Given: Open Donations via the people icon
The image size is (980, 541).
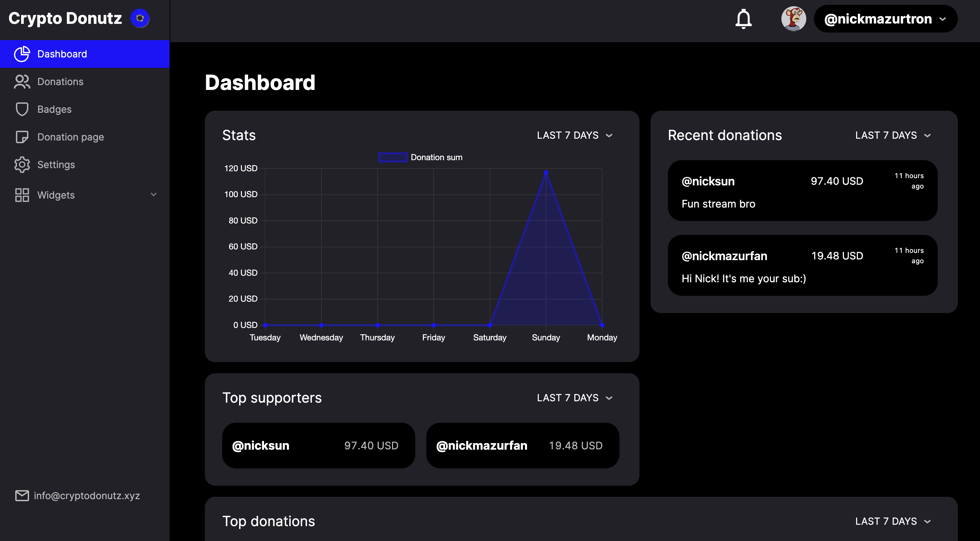Looking at the screenshot, I should (22, 82).
